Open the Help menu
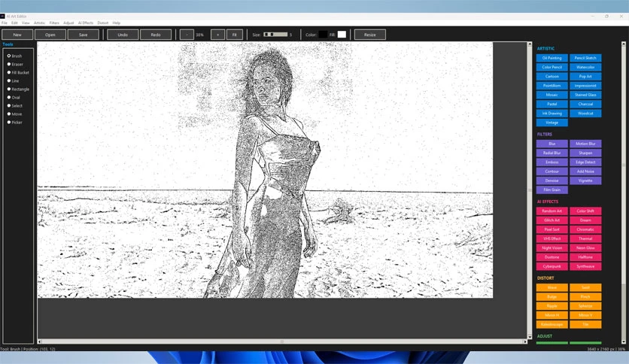629x364 pixels. [x=117, y=23]
